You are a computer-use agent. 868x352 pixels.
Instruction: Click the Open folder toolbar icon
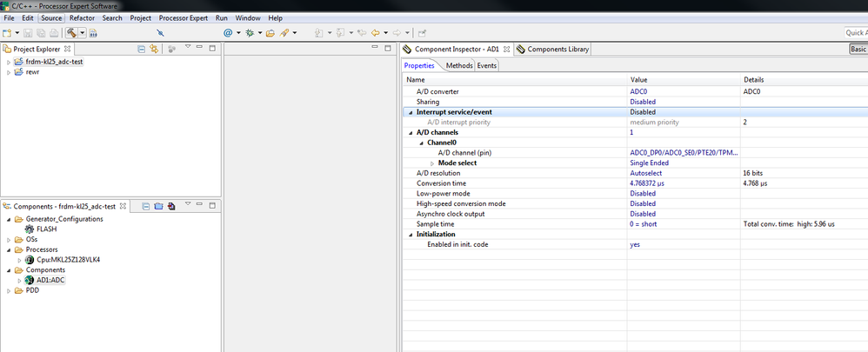tap(270, 33)
